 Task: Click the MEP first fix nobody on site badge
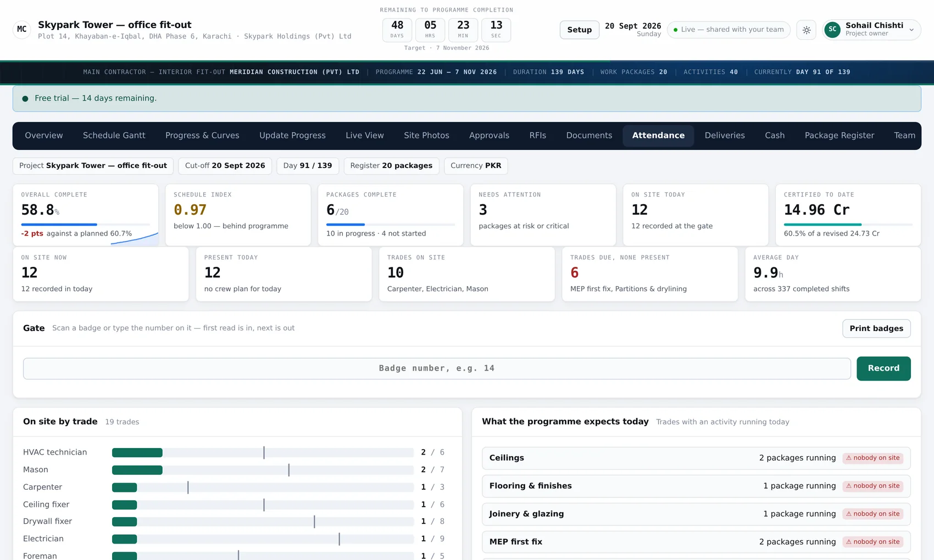pos(873,542)
